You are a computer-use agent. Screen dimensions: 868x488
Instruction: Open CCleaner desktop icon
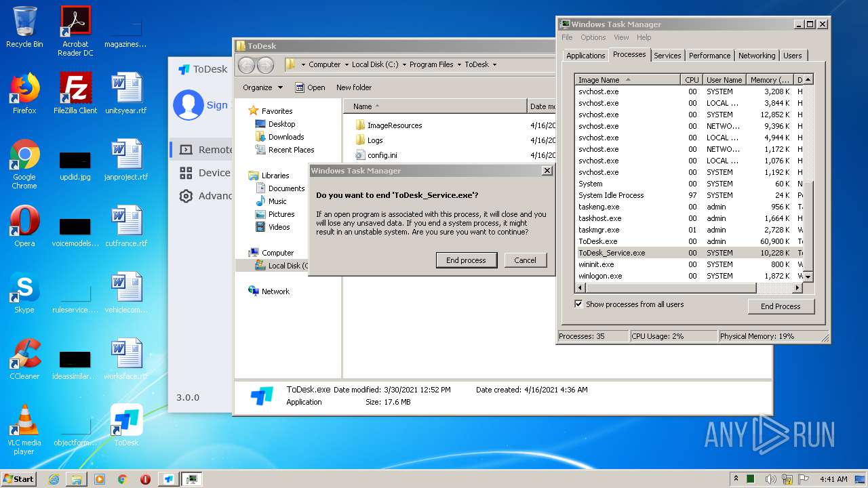[x=24, y=359]
